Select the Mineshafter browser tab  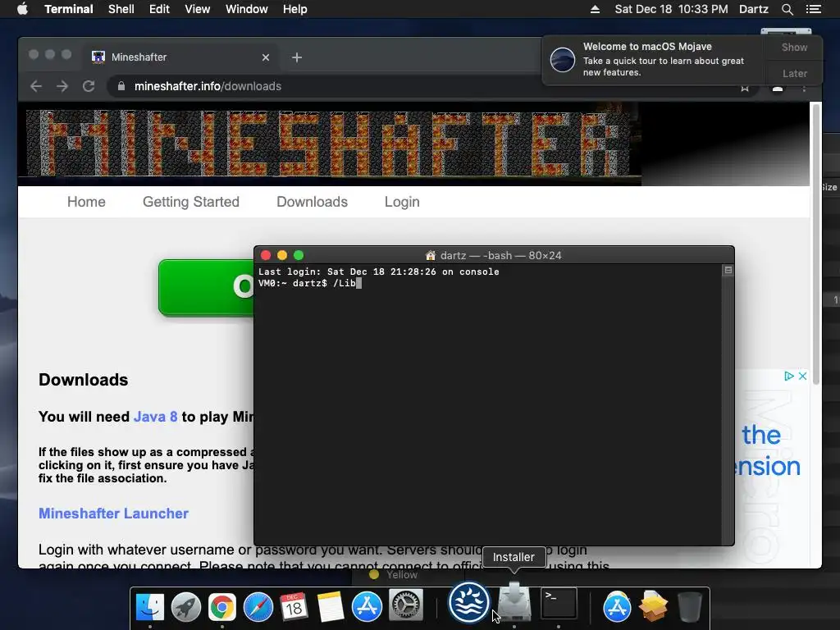tap(180, 57)
